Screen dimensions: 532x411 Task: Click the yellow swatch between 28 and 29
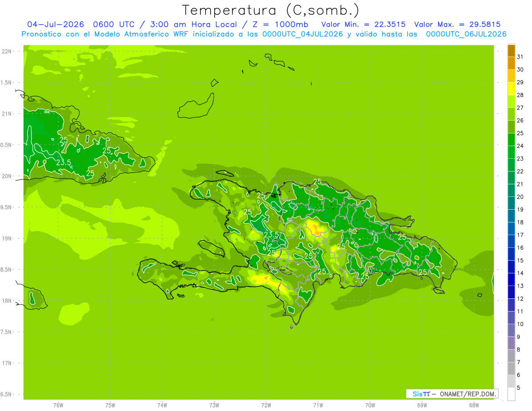pos(511,89)
